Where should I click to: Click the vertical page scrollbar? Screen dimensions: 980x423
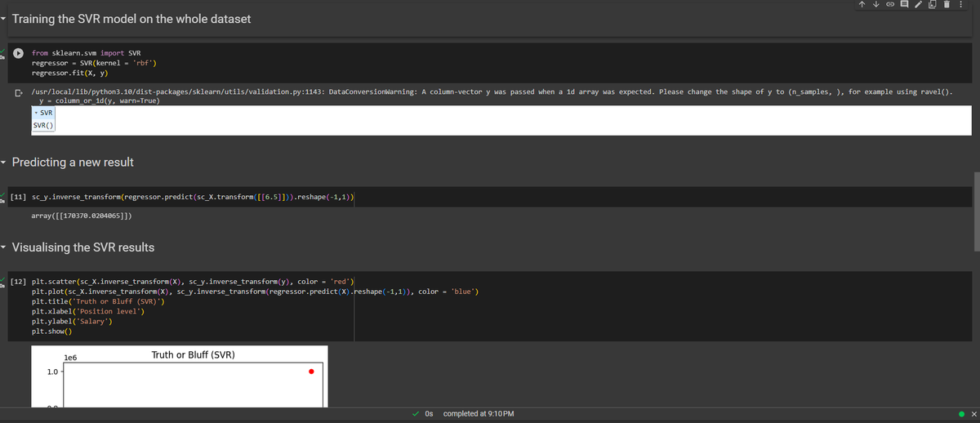(976, 212)
